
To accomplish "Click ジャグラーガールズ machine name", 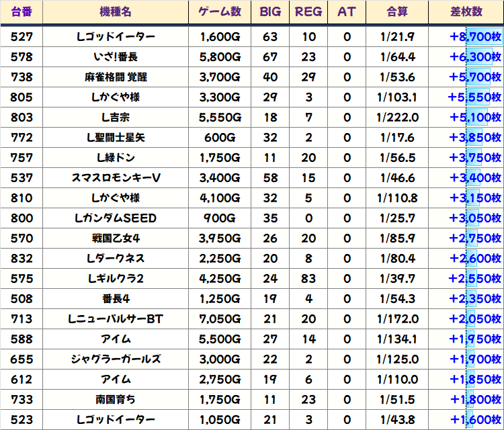I will [x=116, y=359].
